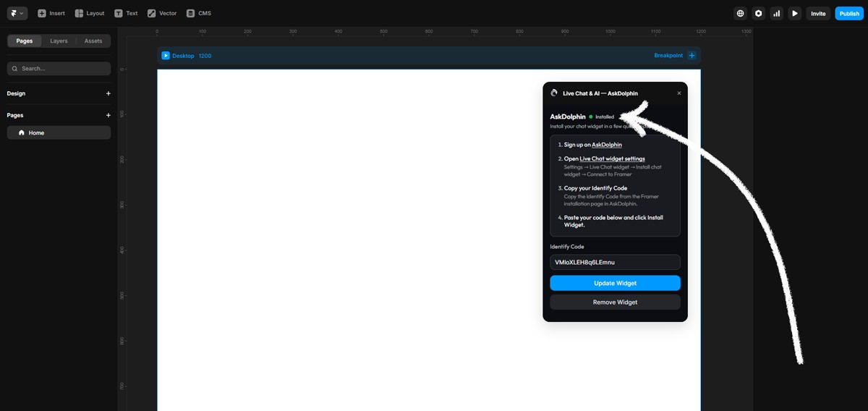Click the AskDolphin plugin logo icon
Image resolution: width=868 pixels, height=411 pixels.
(554, 93)
